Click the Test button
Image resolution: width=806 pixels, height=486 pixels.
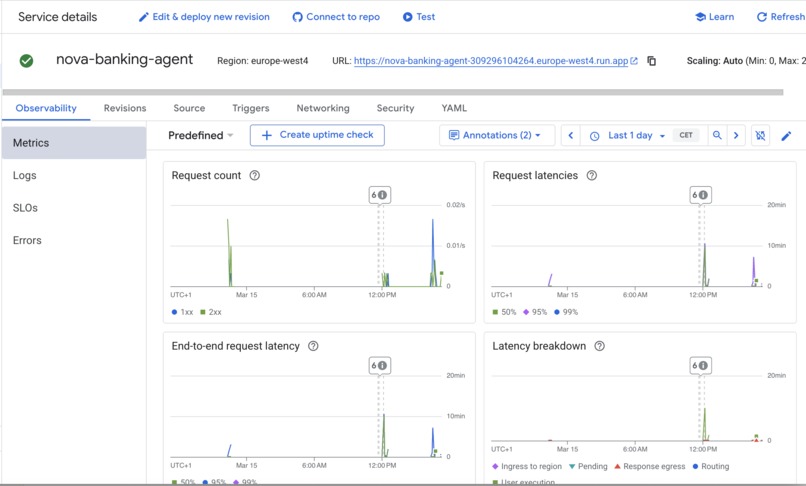419,17
